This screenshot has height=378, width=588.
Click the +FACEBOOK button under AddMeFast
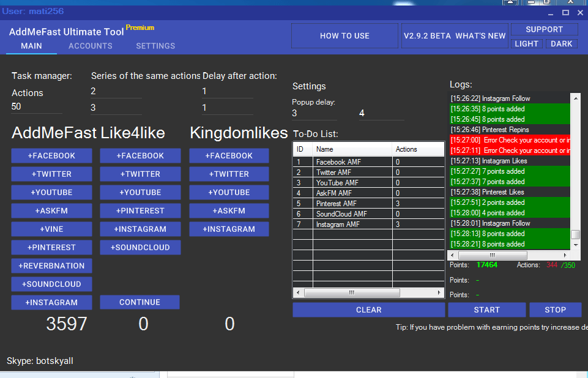pos(51,155)
